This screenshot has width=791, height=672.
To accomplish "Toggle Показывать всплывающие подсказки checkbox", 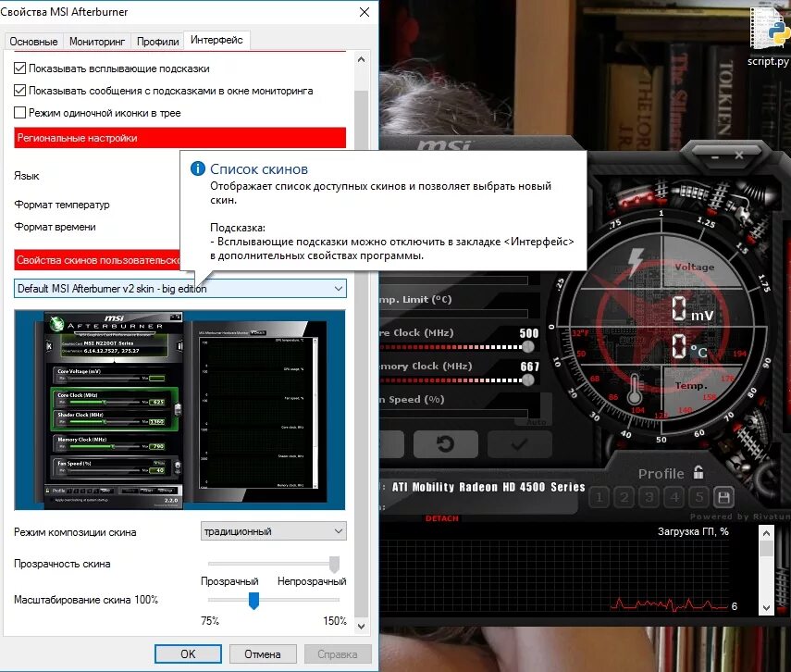I will tap(19, 68).
